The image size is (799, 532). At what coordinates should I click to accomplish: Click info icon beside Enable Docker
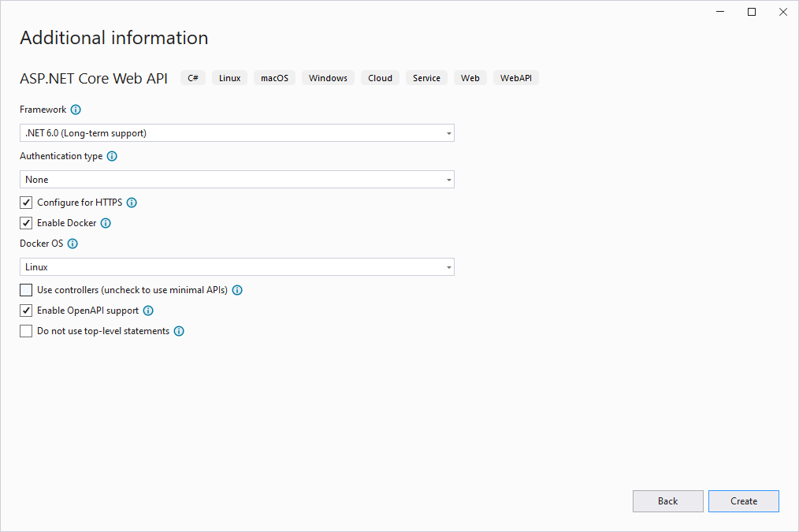coord(106,223)
